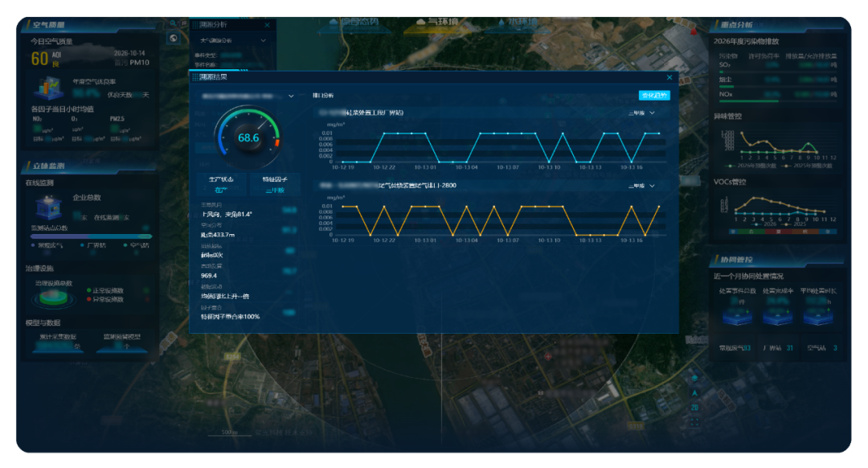Close the 溯源分析 small panel
The image size is (868, 468).
pos(268,25)
